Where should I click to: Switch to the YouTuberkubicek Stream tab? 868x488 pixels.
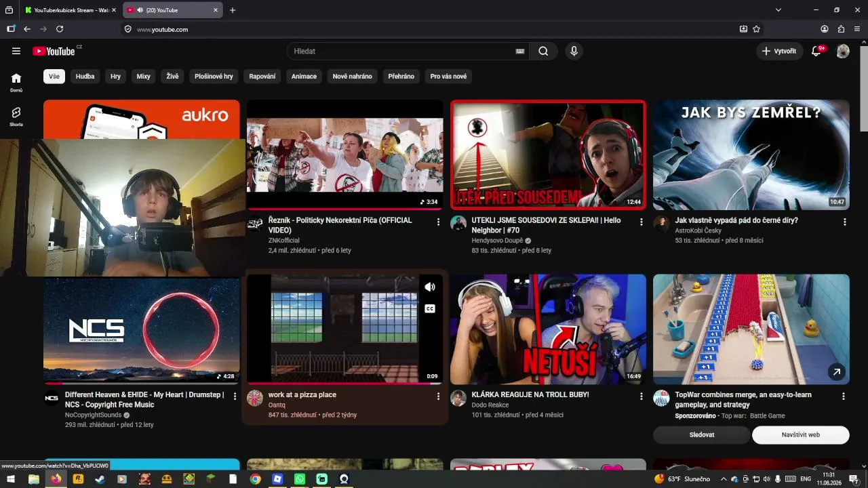(x=69, y=10)
